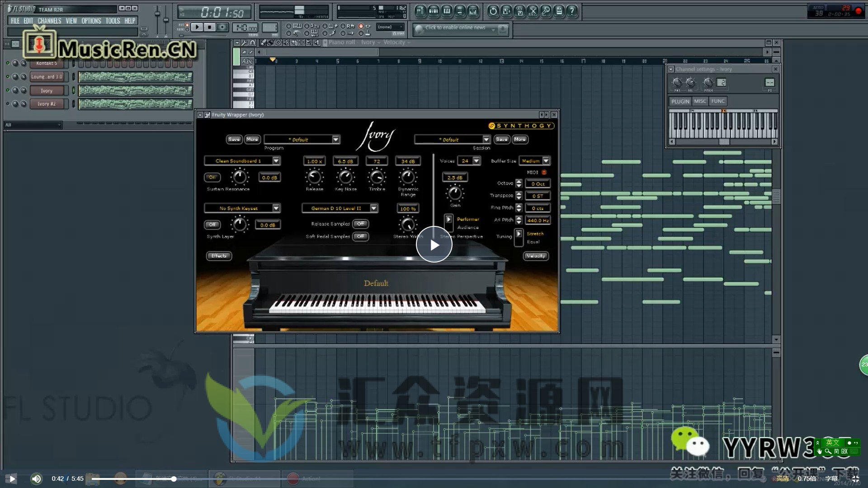Toggle the Tuning Stretch/Equal switch
This screenshot has width=868, height=488.
(x=519, y=238)
